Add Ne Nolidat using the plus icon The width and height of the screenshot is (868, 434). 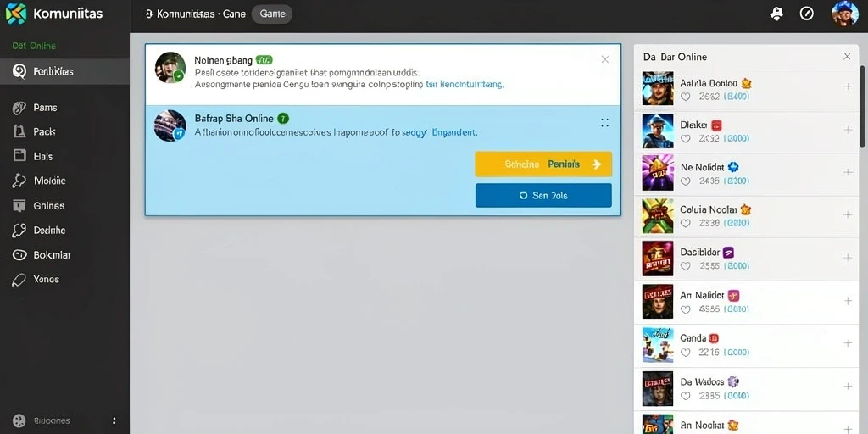pos(847,172)
